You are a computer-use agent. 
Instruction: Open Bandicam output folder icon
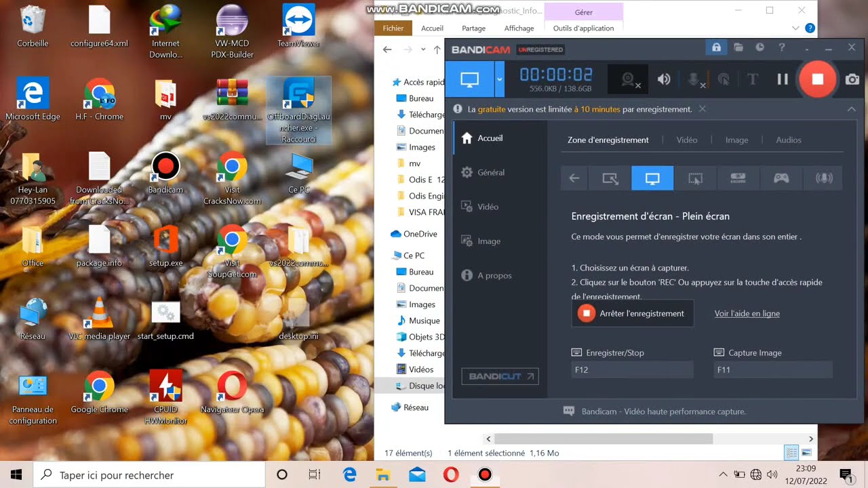[738, 47]
